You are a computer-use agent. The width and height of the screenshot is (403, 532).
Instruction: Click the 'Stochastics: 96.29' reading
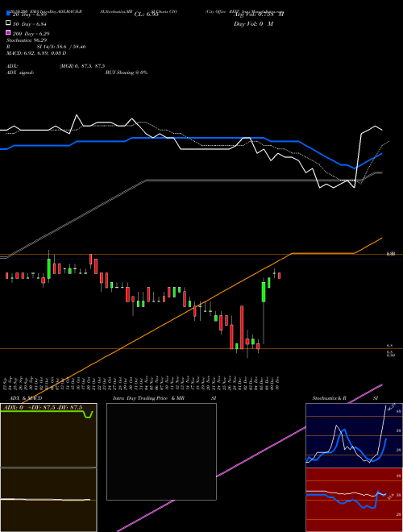tap(27, 40)
